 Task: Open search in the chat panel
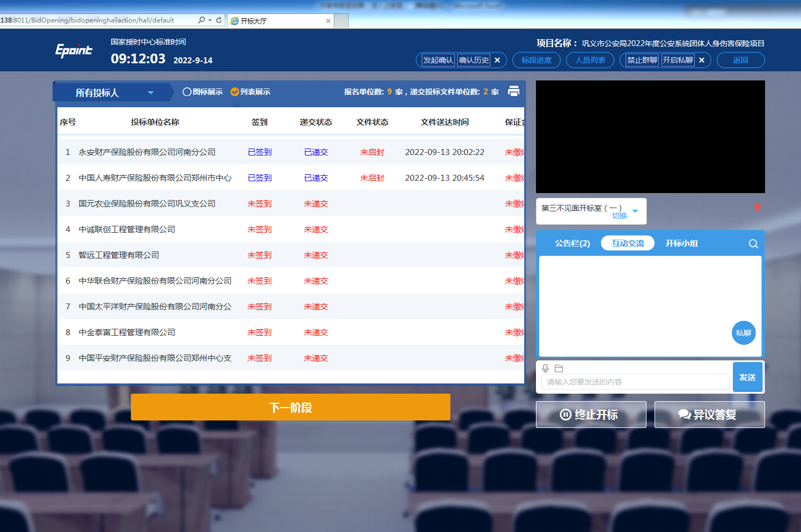(753, 243)
